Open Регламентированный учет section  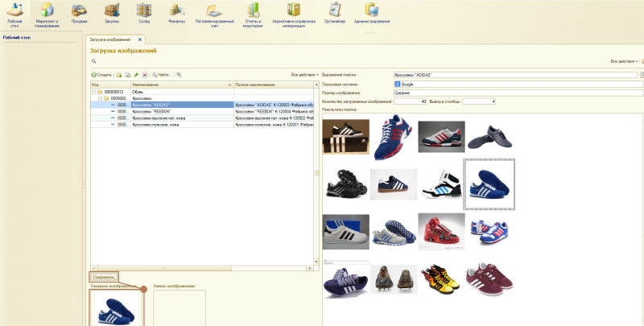[214, 14]
